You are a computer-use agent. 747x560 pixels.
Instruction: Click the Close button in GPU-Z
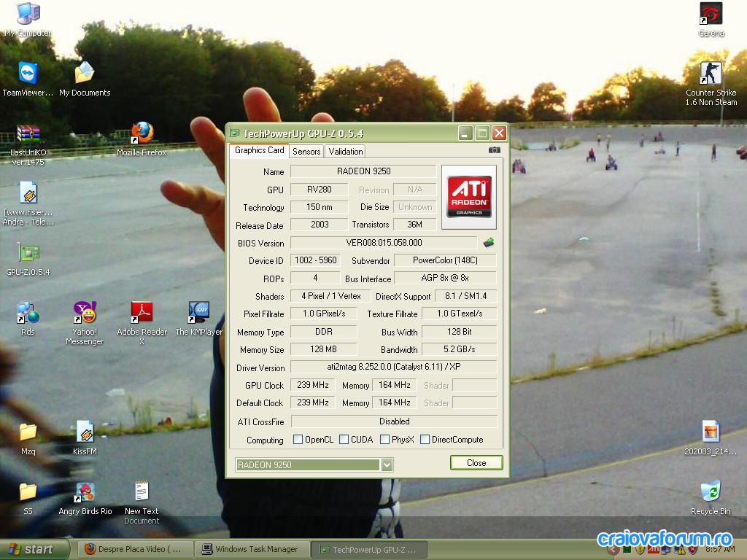pos(476,463)
